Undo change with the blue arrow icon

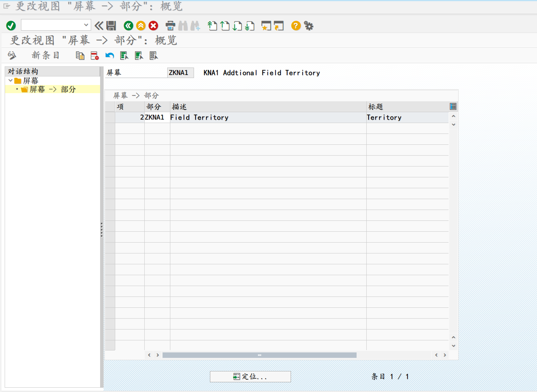tap(109, 56)
